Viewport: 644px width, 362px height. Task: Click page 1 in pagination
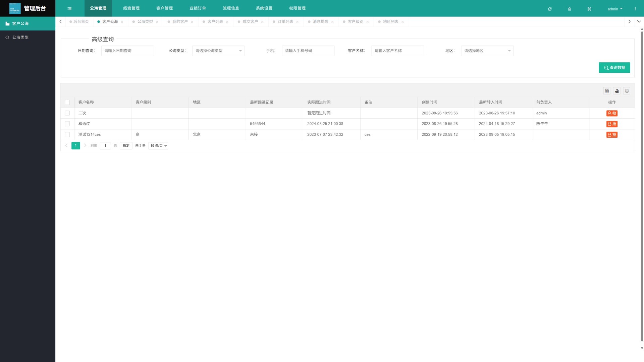coord(76,145)
